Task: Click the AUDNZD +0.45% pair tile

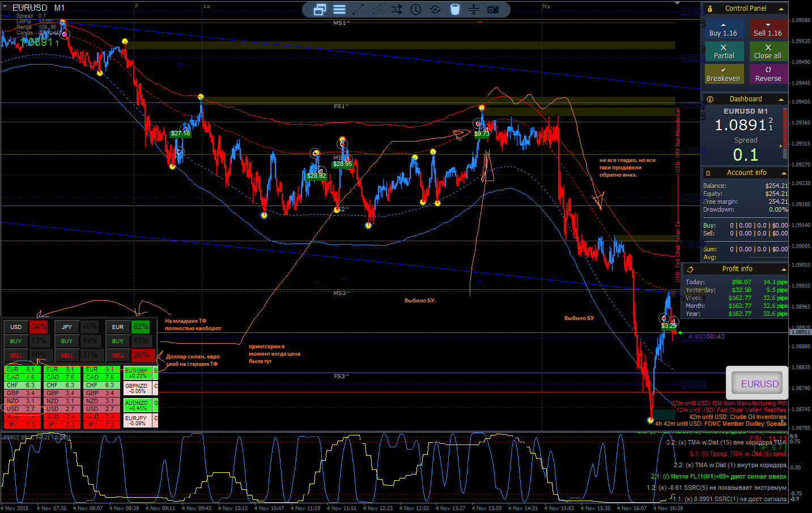Action: click(x=137, y=405)
